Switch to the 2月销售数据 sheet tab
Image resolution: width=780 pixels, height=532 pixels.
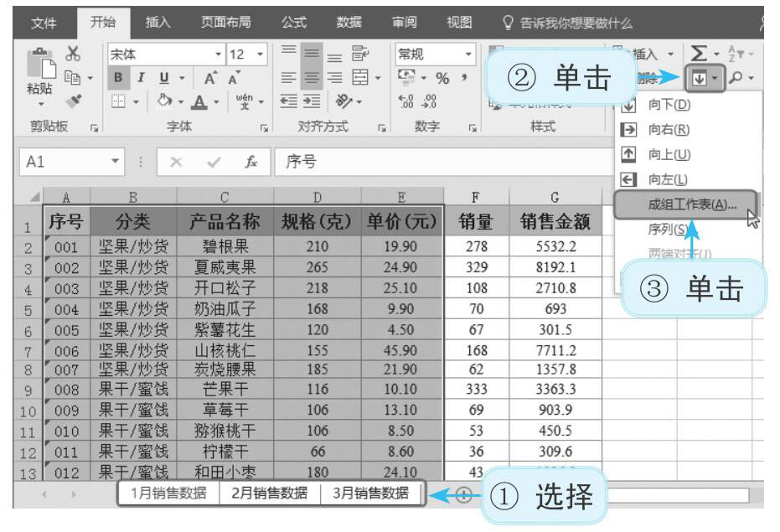268,493
